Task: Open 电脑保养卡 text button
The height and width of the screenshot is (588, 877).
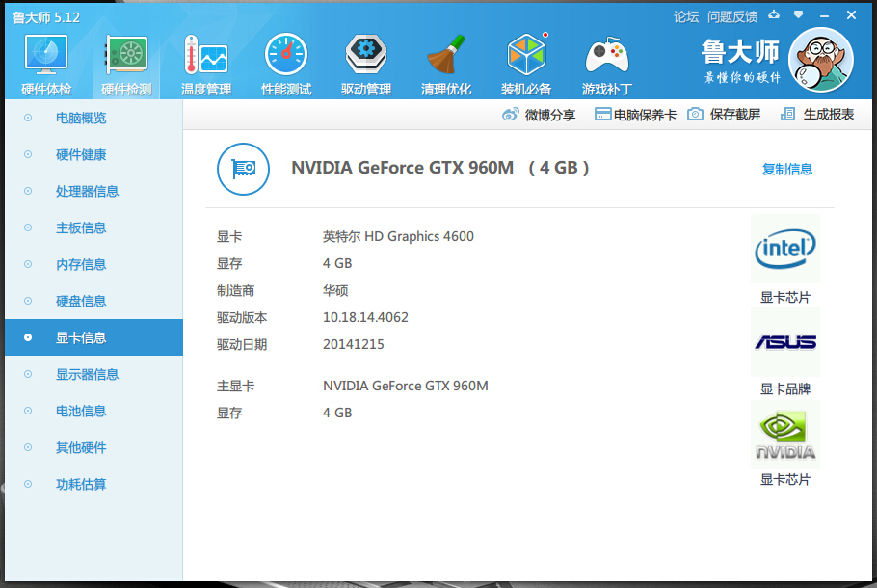Action: point(645,116)
